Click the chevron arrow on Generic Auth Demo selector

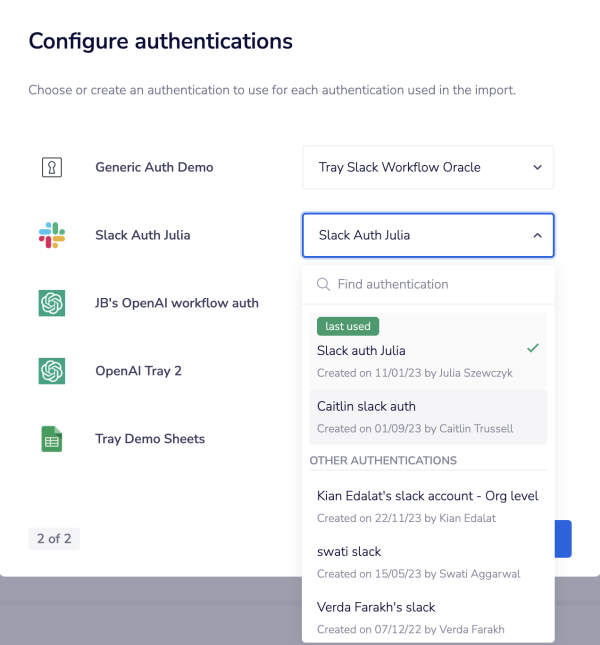[537, 167]
